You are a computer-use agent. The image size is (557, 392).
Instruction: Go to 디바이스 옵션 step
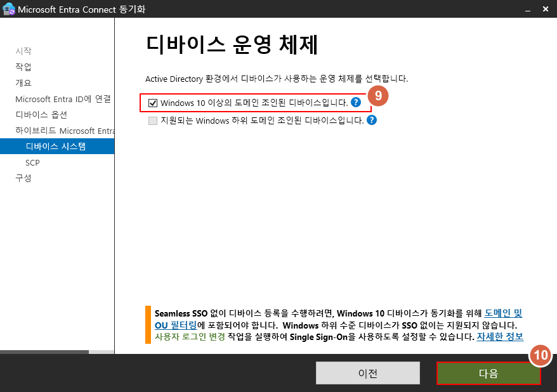41,115
